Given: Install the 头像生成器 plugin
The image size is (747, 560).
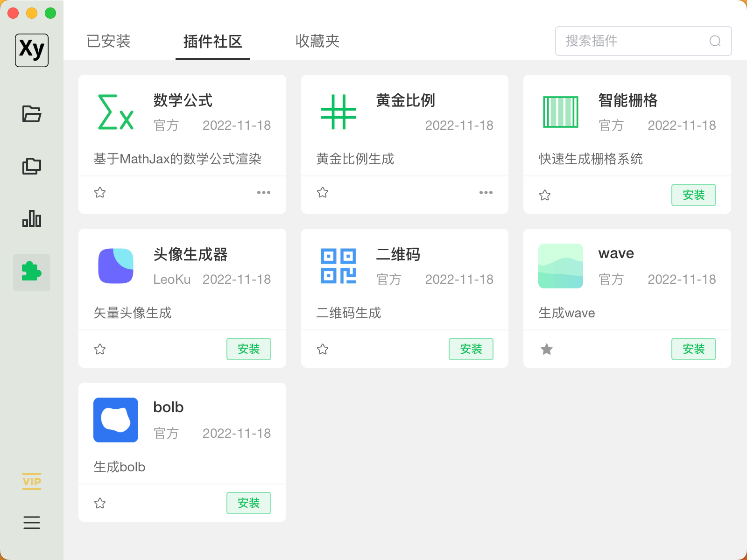Looking at the screenshot, I should coord(249,349).
